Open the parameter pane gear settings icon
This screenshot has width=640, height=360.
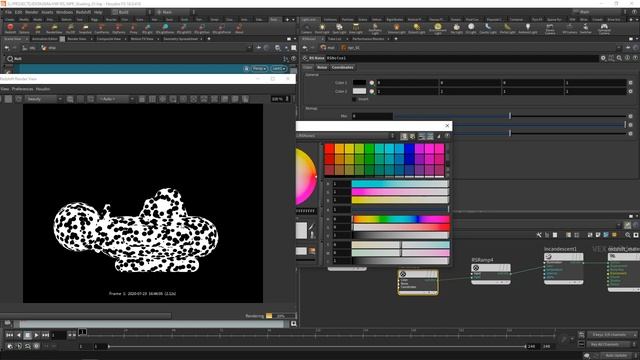(x=603, y=58)
